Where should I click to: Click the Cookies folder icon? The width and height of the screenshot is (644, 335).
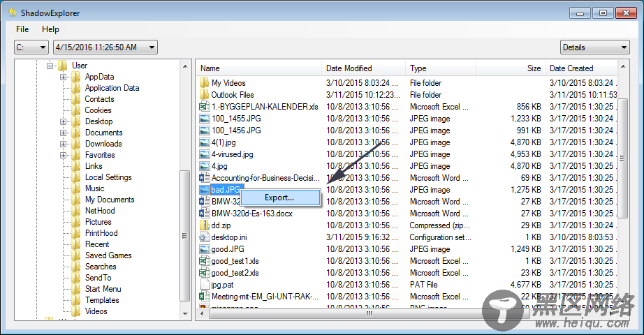(x=76, y=110)
